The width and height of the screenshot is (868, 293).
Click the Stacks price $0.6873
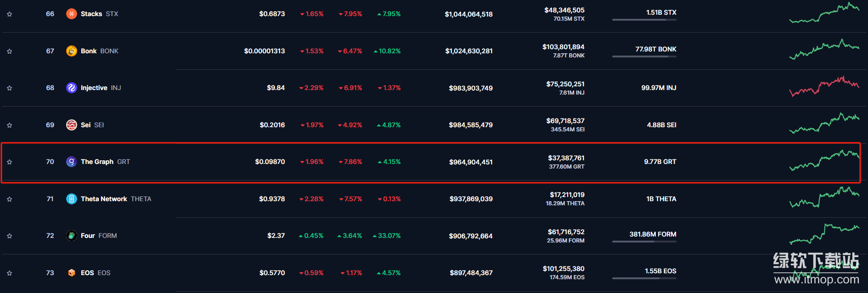point(272,14)
